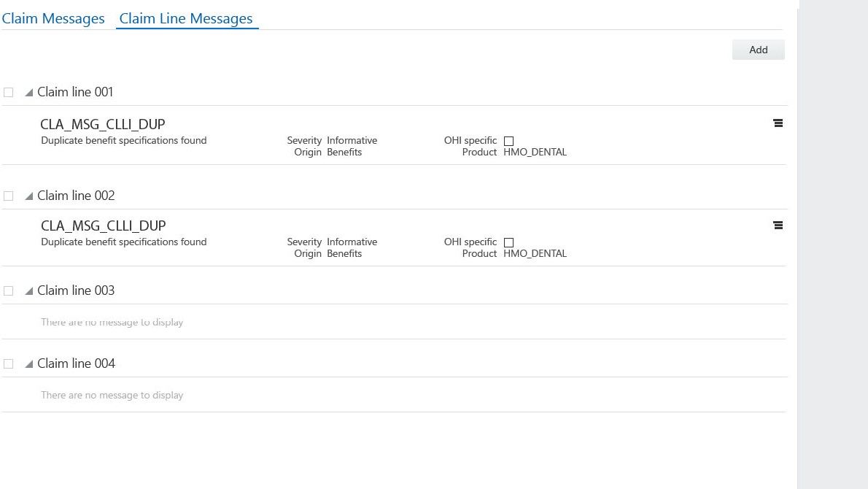Click Duplicate benefit specifications text under Claim line 001
Image resolution: width=868 pixels, height=489 pixels.
click(123, 141)
